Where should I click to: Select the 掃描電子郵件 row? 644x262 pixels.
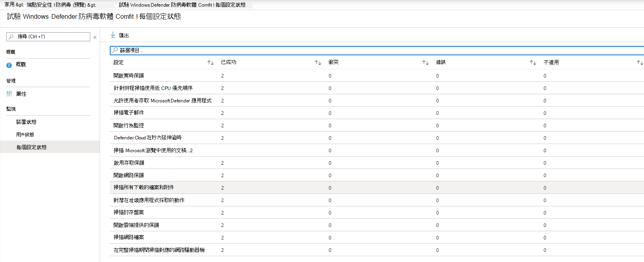pyautogui.click(x=377, y=113)
